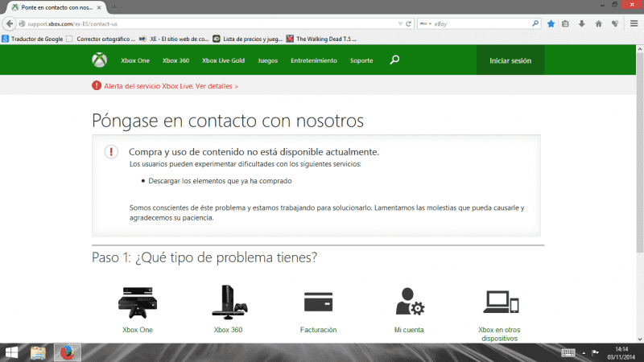
Task: Select the Ponte en contacto browser tab
Action: [x=56, y=7]
